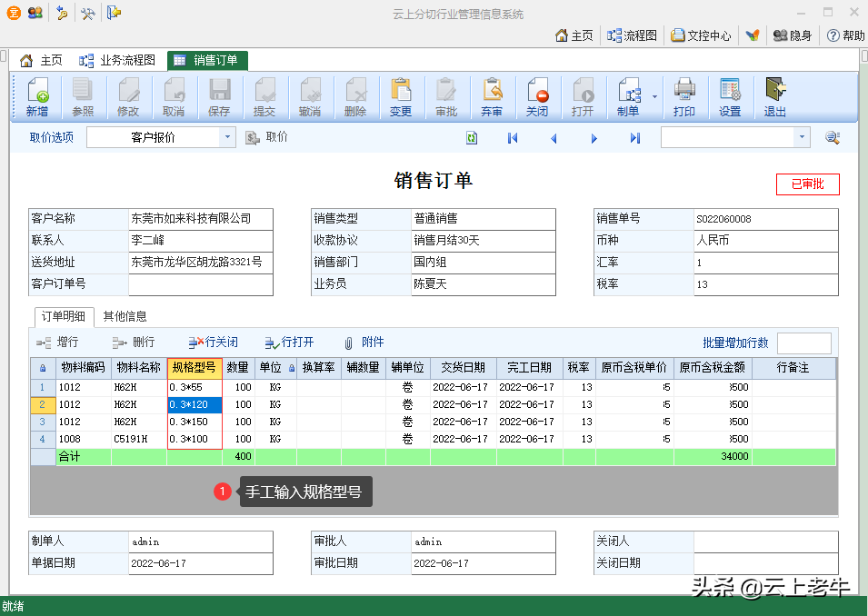868x616 pixels.
Task: Expand the search combo box dropdown
Action: coord(802,137)
